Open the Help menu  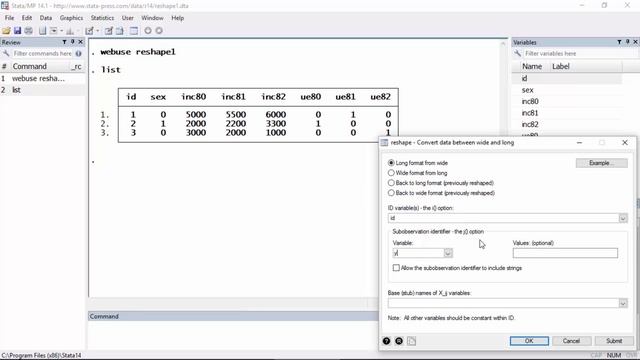[178, 18]
